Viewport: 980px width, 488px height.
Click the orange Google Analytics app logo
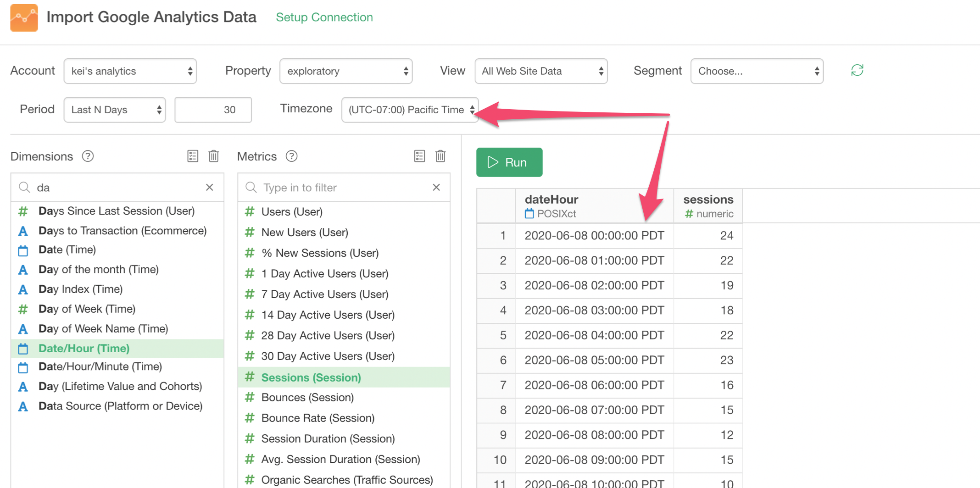tap(24, 17)
